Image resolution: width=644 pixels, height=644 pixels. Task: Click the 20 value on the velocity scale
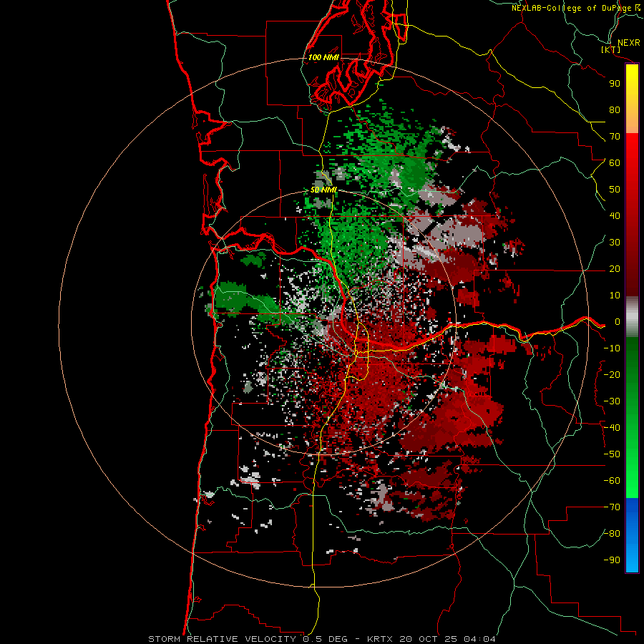pyautogui.click(x=615, y=268)
